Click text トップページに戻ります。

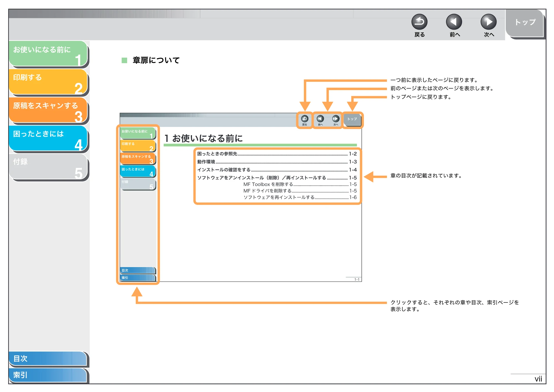(x=421, y=97)
